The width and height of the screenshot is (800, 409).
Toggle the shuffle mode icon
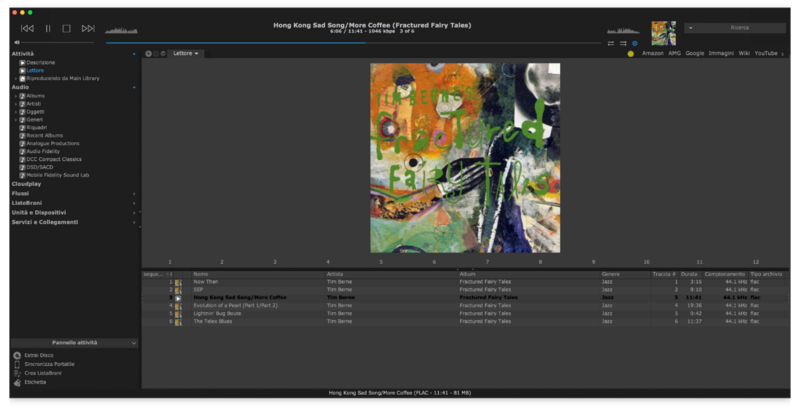[x=623, y=43]
